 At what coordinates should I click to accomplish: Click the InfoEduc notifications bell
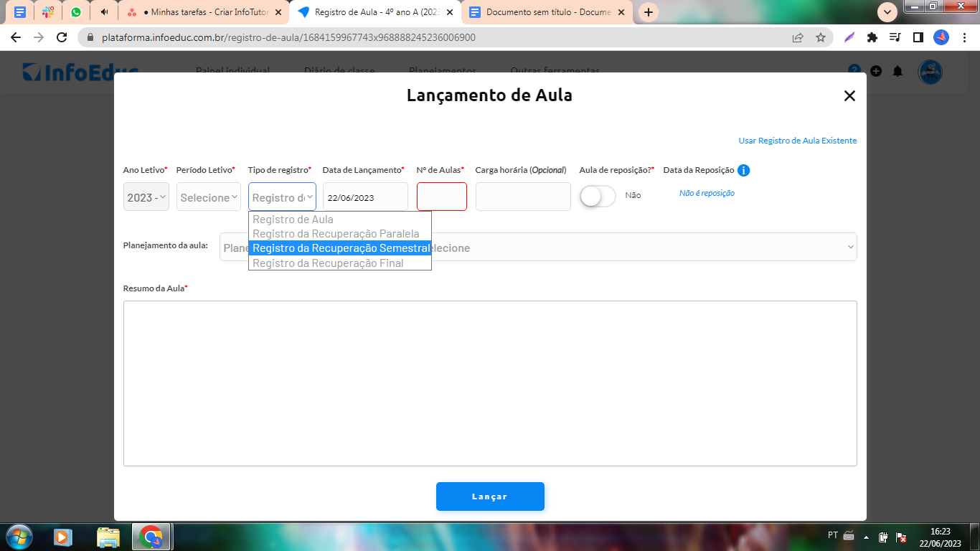[897, 71]
